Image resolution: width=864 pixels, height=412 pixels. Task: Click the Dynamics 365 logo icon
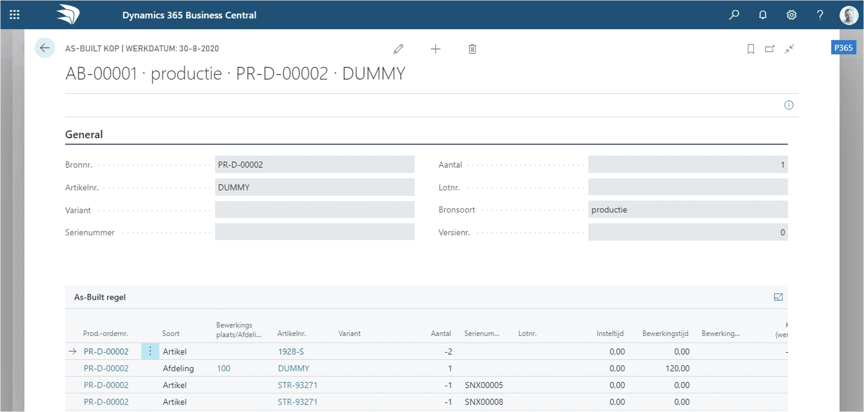point(68,15)
